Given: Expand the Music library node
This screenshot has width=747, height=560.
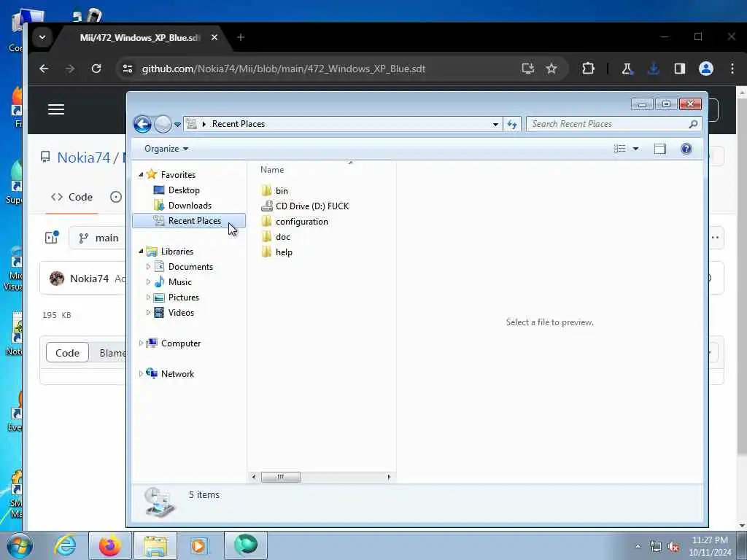Looking at the screenshot, I should pyautogui.click(x=148, y=282).
